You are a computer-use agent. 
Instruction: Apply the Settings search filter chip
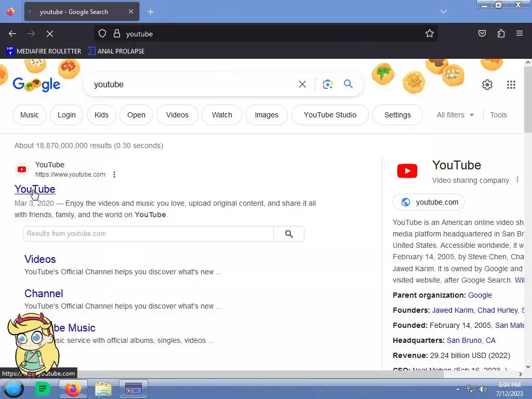pos(397,115)
